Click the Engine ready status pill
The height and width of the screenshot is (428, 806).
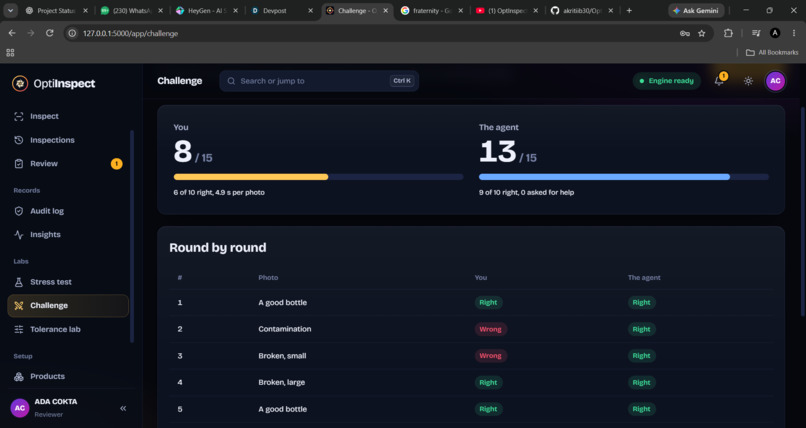pos(667,81)
